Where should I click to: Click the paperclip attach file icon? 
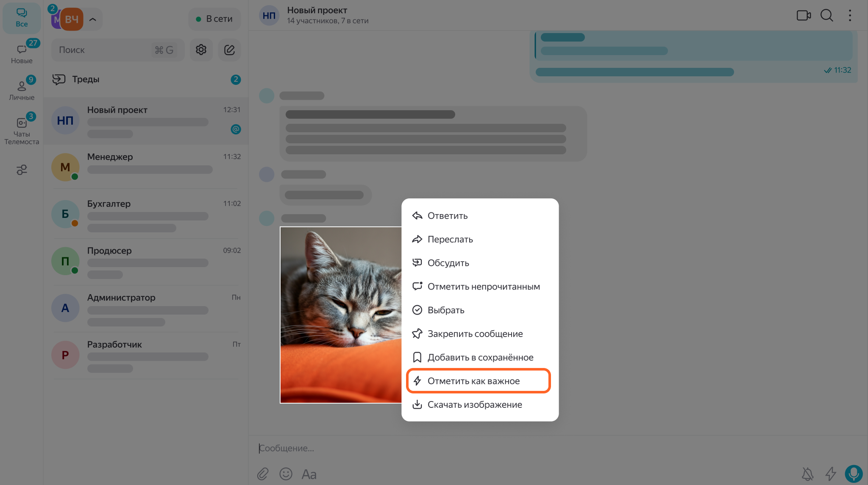pos(263,474)
